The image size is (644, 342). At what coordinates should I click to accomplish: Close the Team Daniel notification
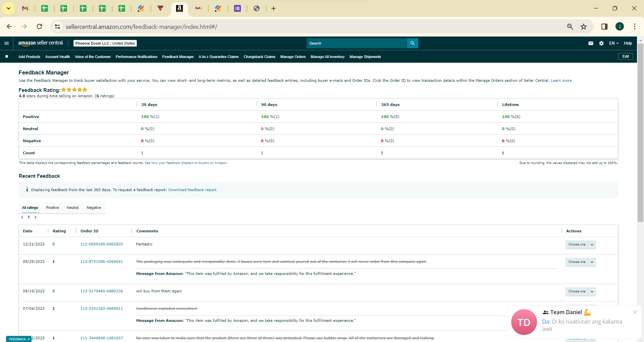click(x=635, y=312)
